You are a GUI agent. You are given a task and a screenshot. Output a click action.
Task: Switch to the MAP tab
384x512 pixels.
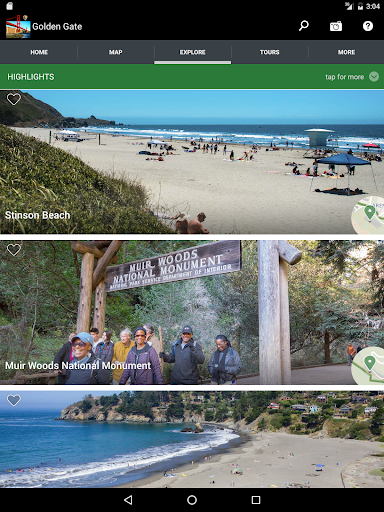116,52
